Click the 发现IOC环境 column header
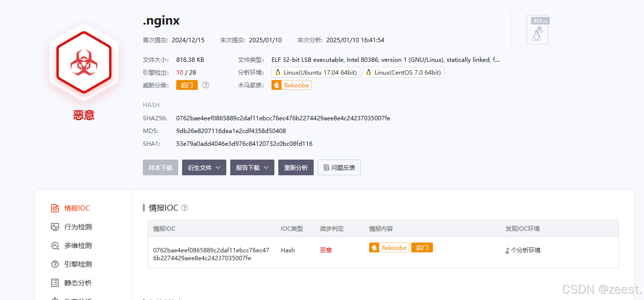The height and width of the screenshot is (300, 644). pyautogui.click(x=523, y=229)
